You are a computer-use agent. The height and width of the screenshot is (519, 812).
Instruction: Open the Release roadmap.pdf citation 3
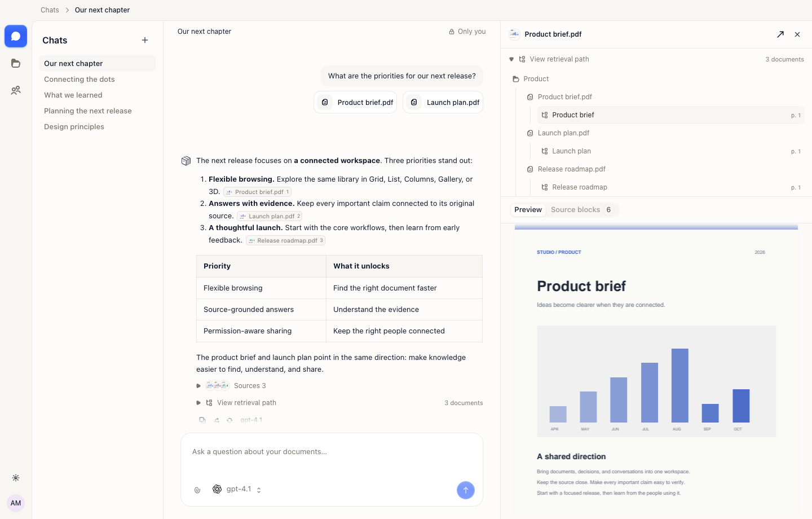(x=285, y=240)
